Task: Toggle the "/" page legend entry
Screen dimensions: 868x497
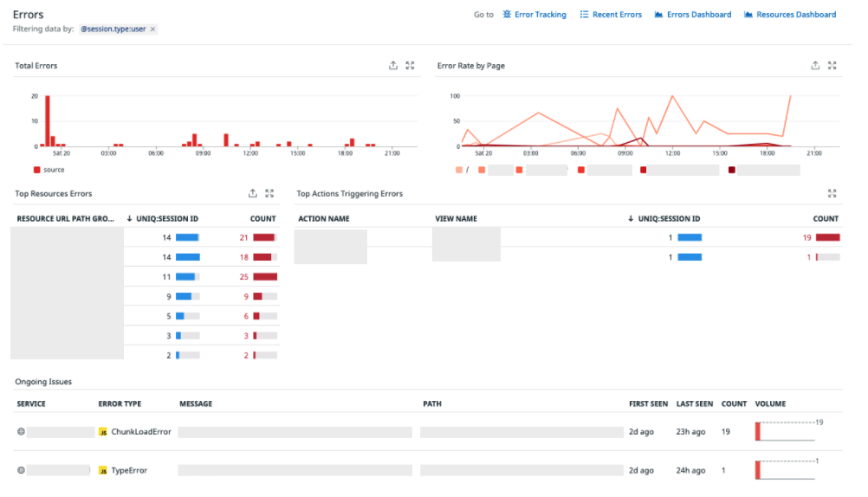Action: click(x=463, y=170)
